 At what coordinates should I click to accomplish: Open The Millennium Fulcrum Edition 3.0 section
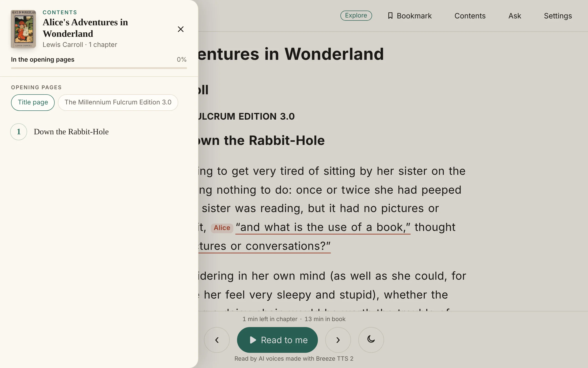point(118,103)
